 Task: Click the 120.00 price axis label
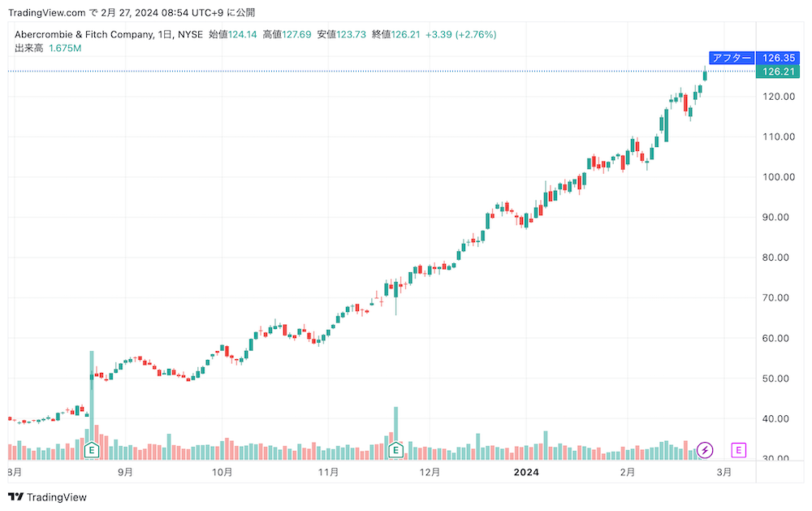779,97
